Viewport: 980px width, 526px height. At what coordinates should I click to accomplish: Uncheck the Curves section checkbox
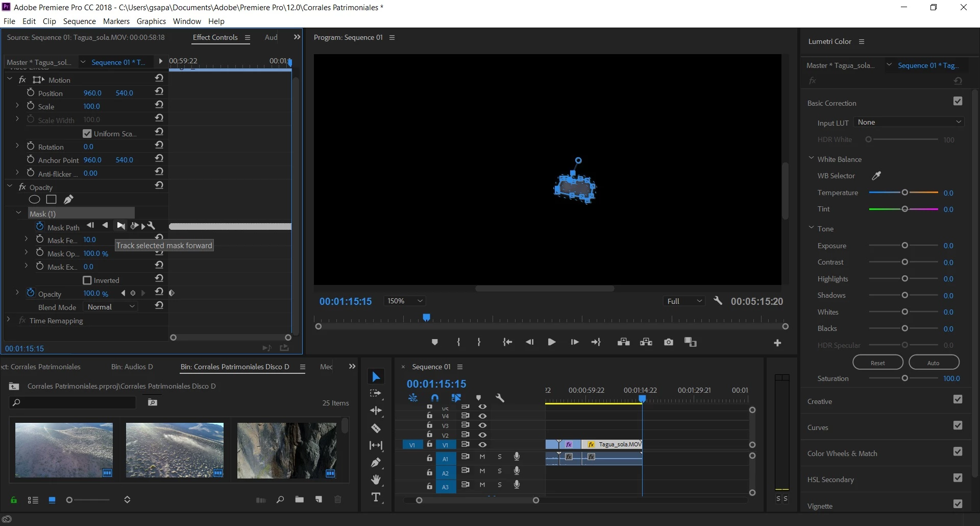(x=958, y=425)
